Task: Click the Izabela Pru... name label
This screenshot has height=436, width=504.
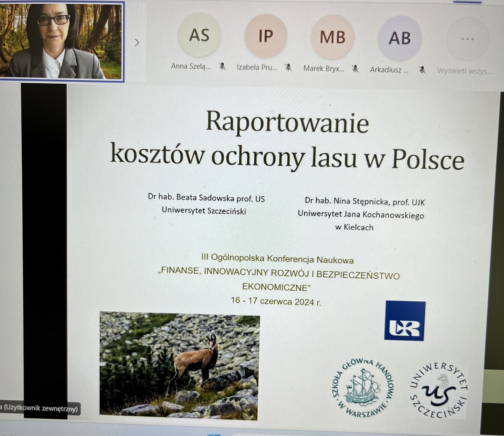Action: 257,68
